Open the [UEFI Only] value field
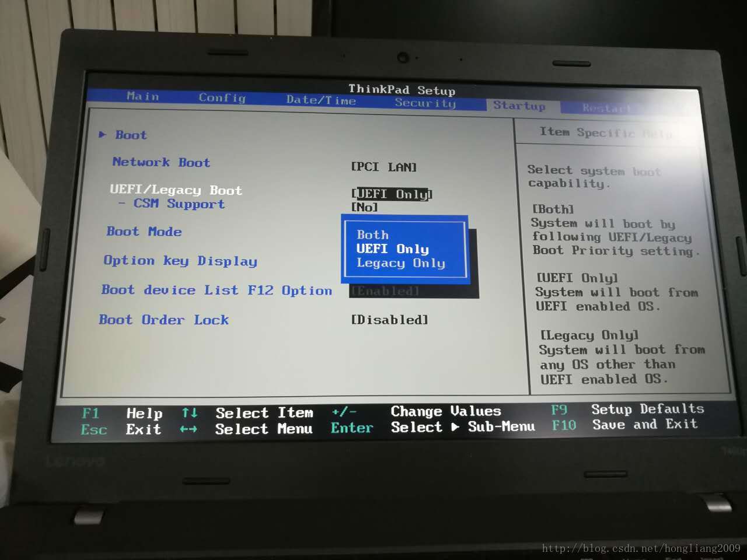This screenshot has height=560, width=747. (x=392, y=194)
